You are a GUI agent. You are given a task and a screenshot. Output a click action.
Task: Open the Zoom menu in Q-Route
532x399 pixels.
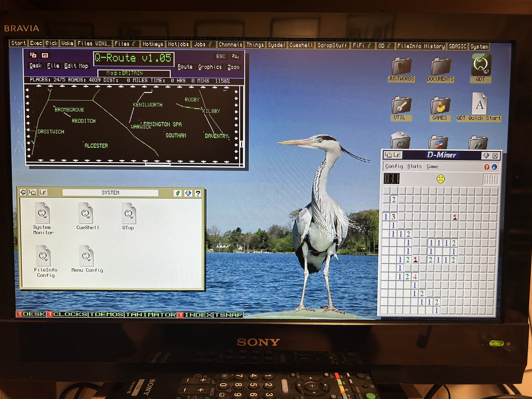click(x=234, y=67)
